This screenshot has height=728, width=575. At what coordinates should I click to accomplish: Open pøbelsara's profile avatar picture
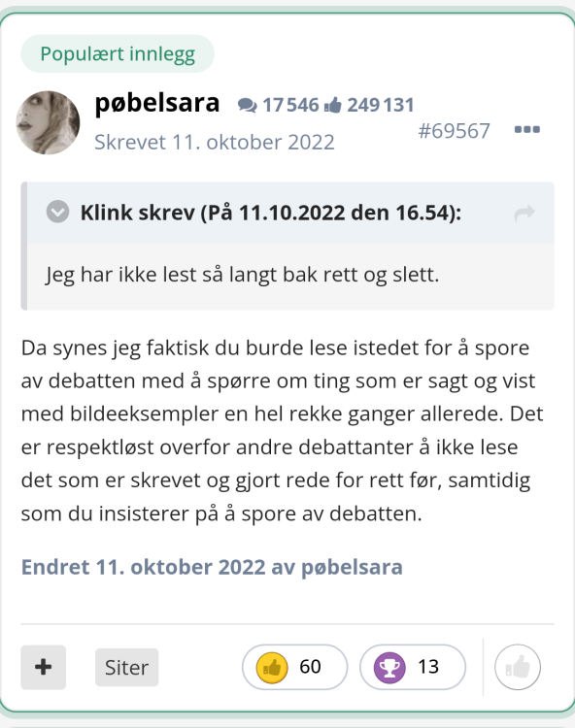(x=48, y=122)
